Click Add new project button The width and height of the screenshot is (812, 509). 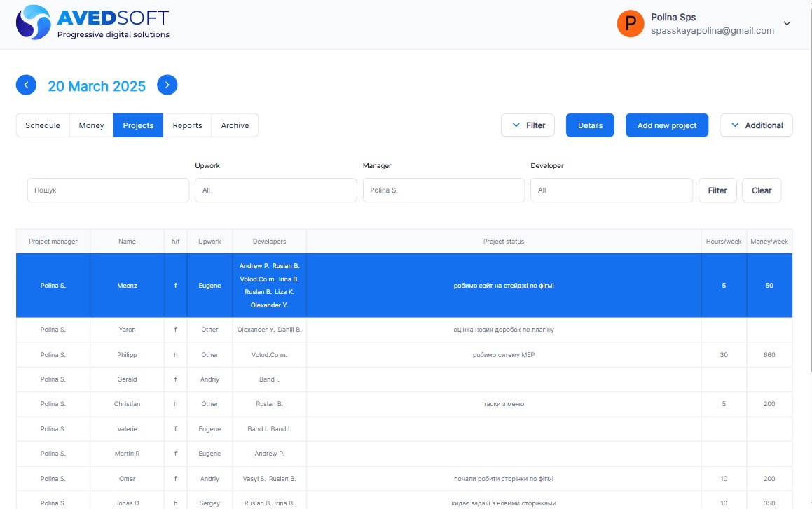click(666, 125)
